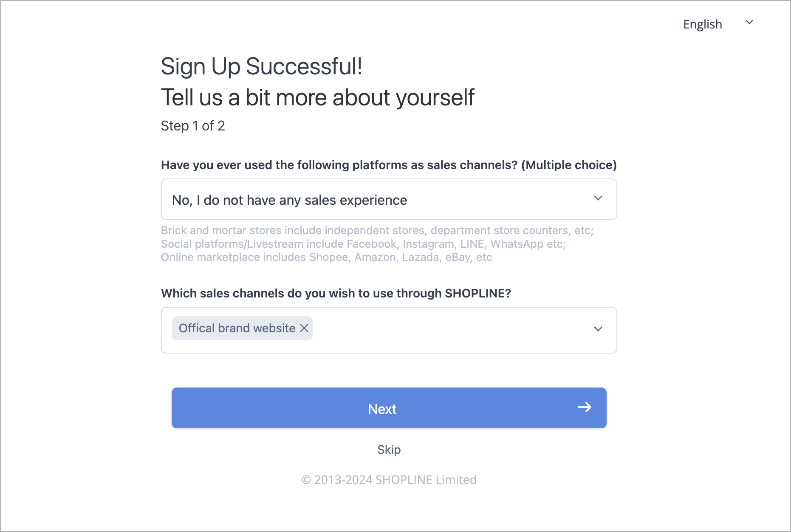Click the Social platforms/Livestream hint line
The image size is (791, 532).
[x=363, y=244]
